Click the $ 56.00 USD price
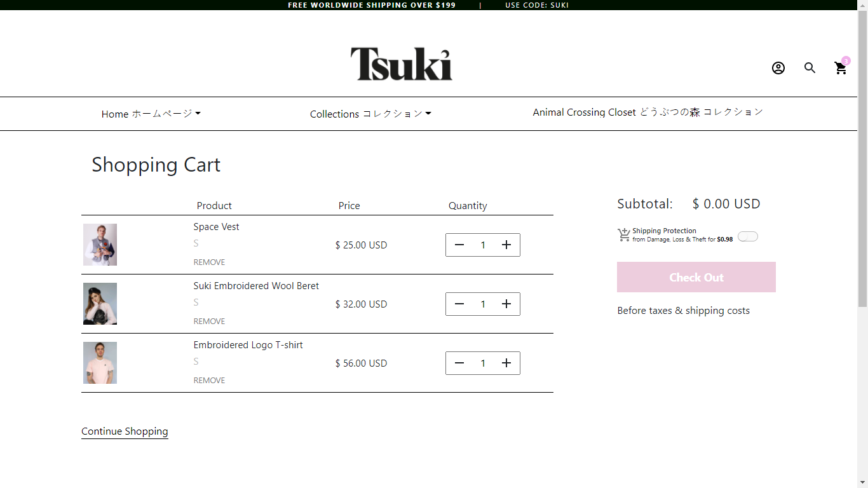 [361, 363]
